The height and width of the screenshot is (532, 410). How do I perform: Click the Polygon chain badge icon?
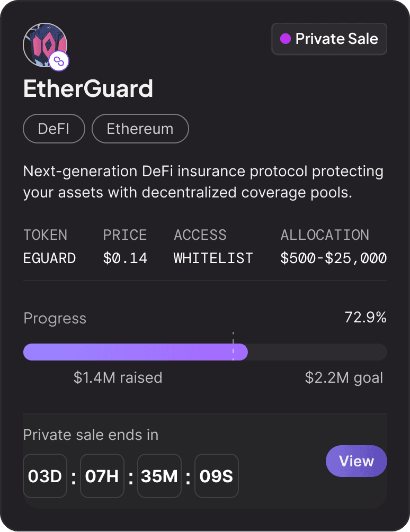tap(59, 61)
